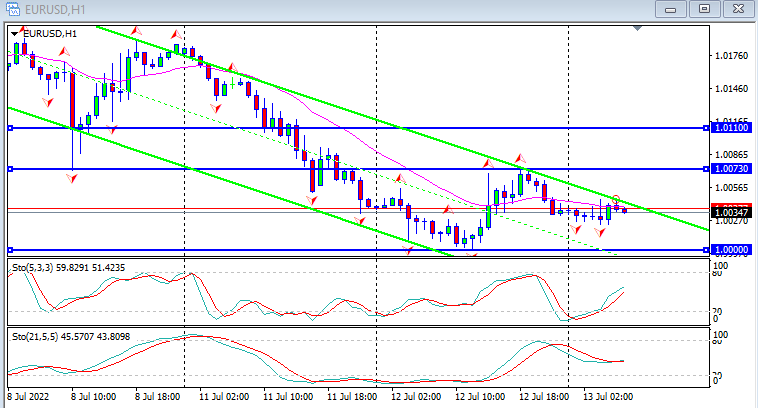Image resolution: width=758 pixels, height=408 pixels.
Task: Click the current price label 1.00347
Action: click(x=732, y=213)
